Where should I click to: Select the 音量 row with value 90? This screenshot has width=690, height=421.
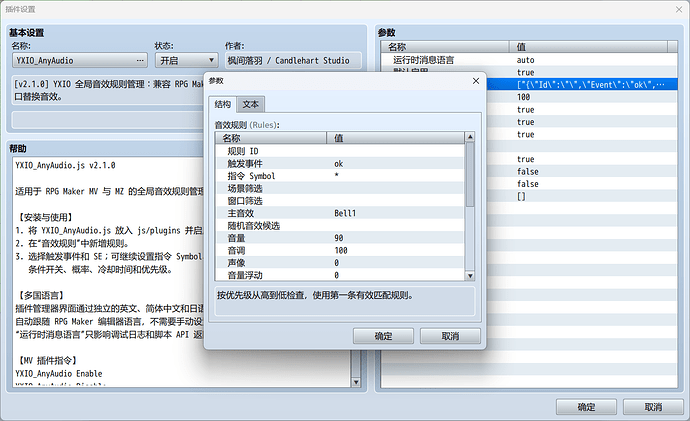click(x=340, y=238)
